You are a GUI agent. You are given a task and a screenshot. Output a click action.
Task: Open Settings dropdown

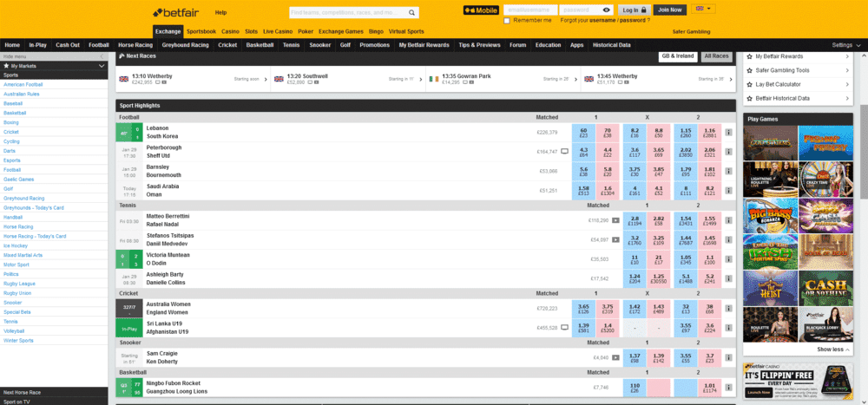(846, 45)
